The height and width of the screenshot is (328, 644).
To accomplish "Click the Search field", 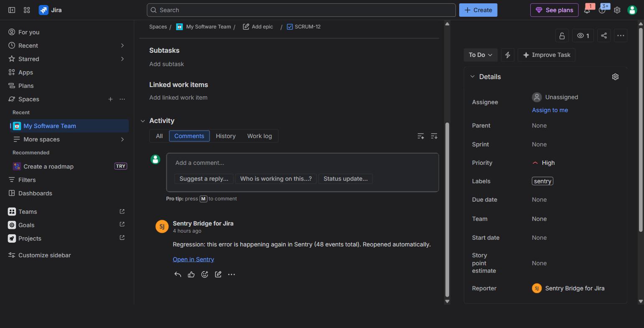I will point(301,10).
